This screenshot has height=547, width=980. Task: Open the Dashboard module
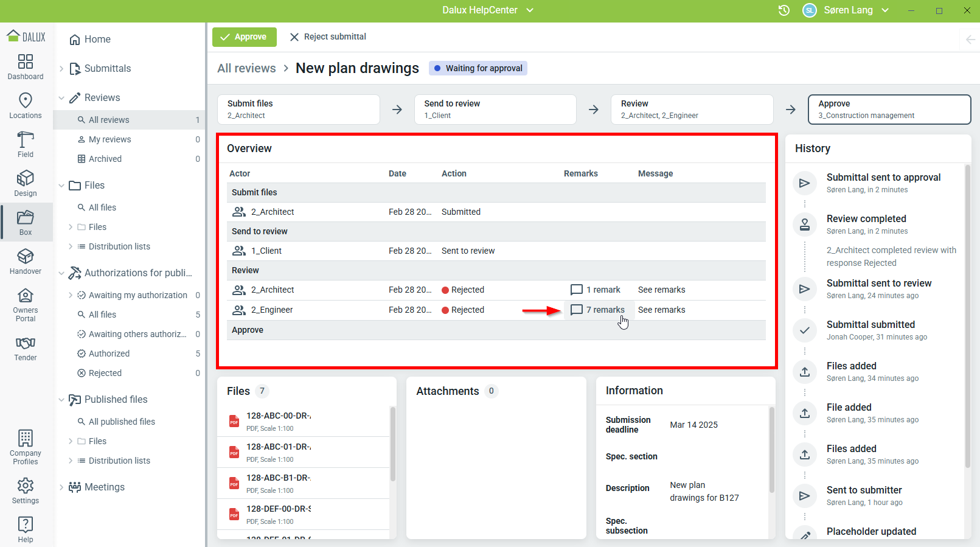click(x=26, y=67)
